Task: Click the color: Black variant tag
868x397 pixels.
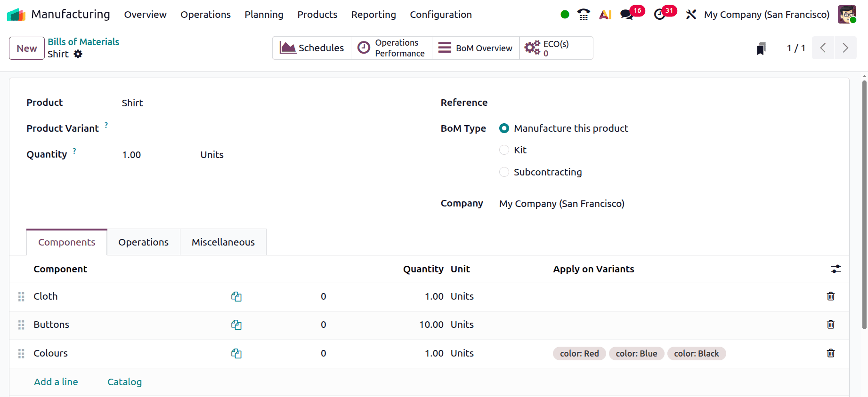Action: 697,354
